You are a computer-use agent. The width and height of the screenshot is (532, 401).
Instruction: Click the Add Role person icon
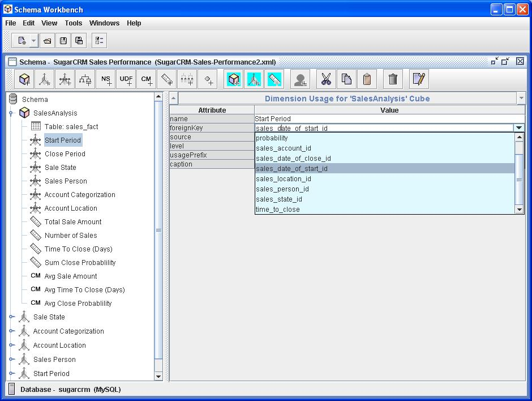(x=301, y=80)
